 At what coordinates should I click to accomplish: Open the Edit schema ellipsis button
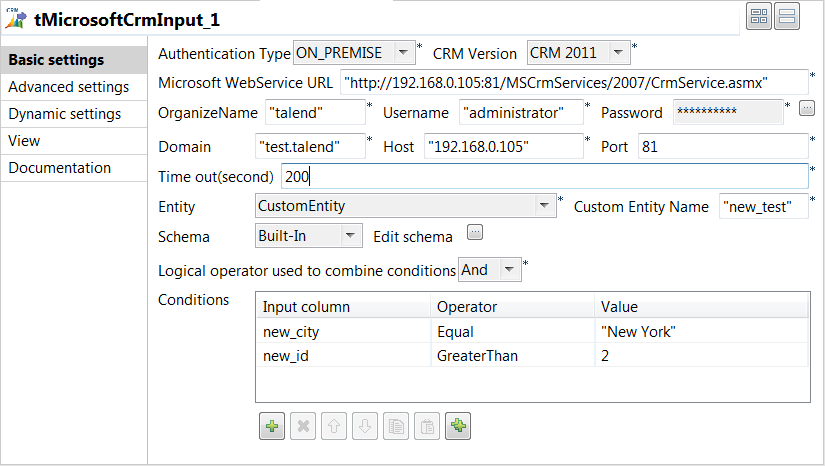coord(475,234)
